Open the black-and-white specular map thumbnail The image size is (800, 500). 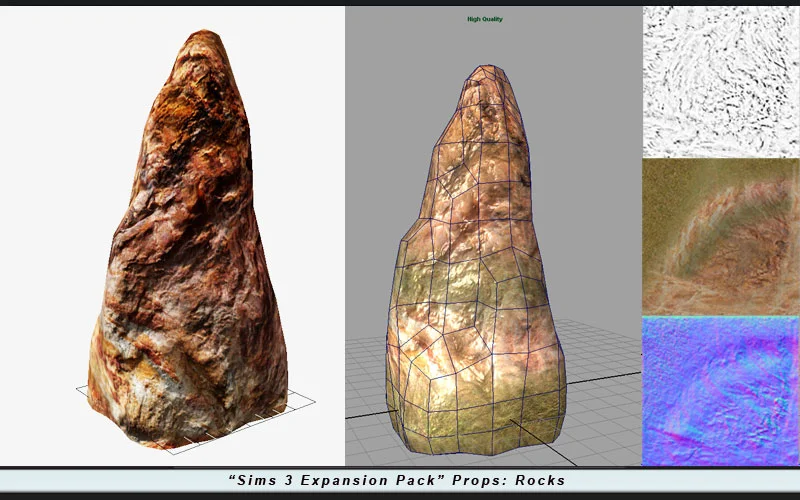click(720, 82)
